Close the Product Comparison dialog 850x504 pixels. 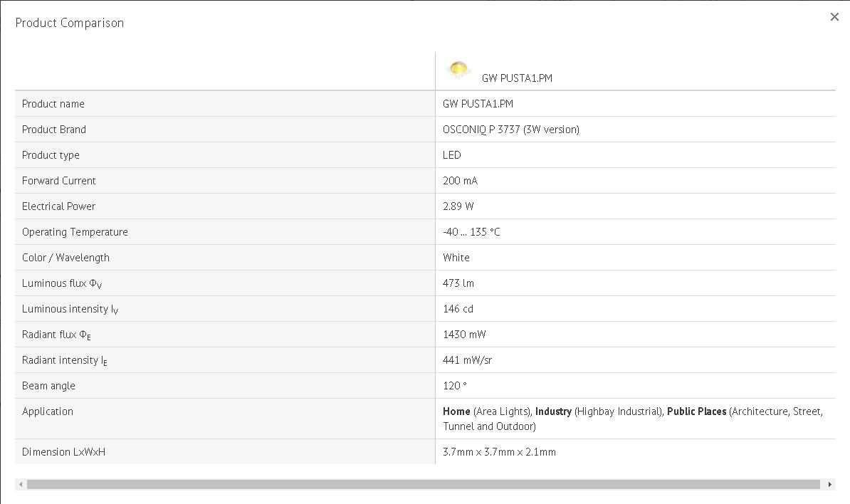834,17
